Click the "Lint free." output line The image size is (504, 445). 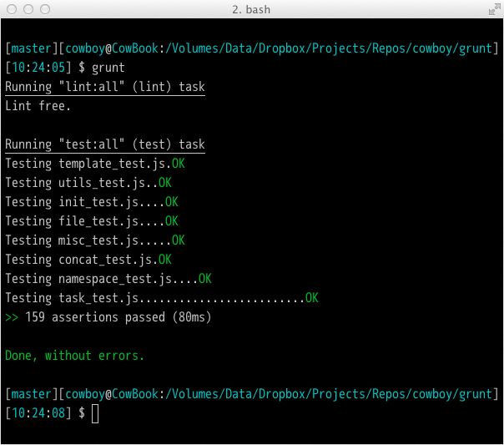38,106
